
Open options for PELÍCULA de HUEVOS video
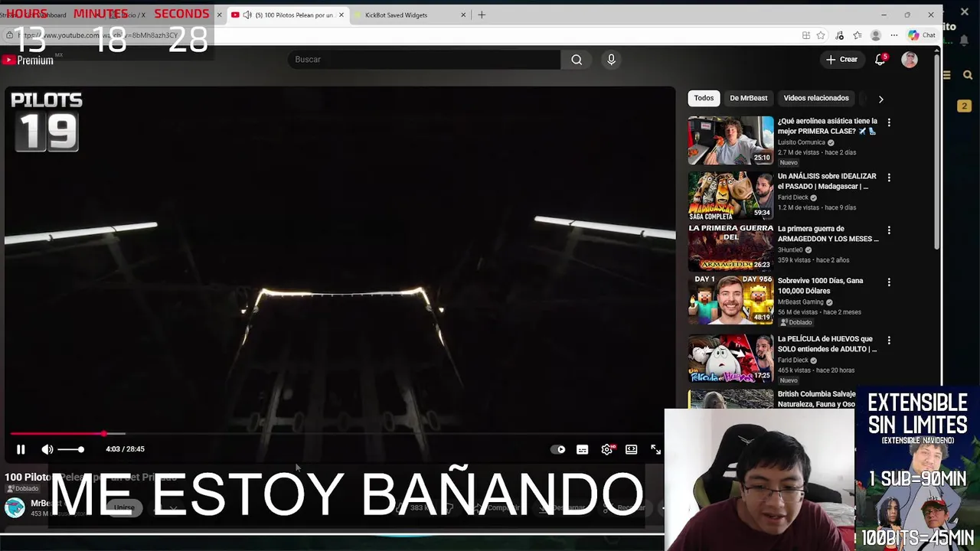tap(889, 341)
